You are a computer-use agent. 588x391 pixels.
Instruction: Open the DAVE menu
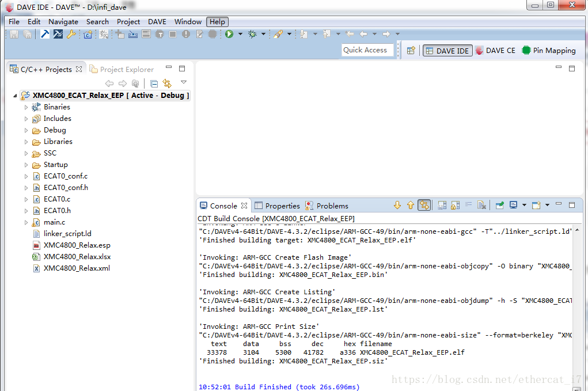[157, 22]
